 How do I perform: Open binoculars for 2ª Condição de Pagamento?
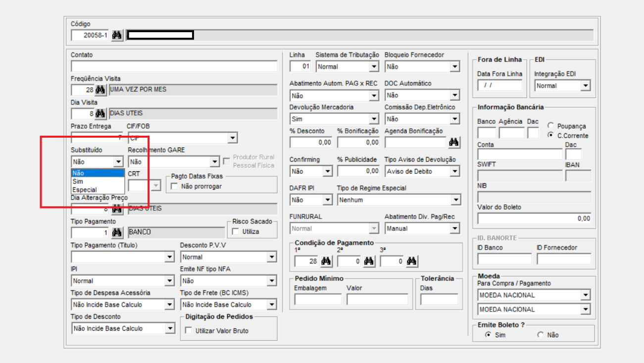point(369,261)
